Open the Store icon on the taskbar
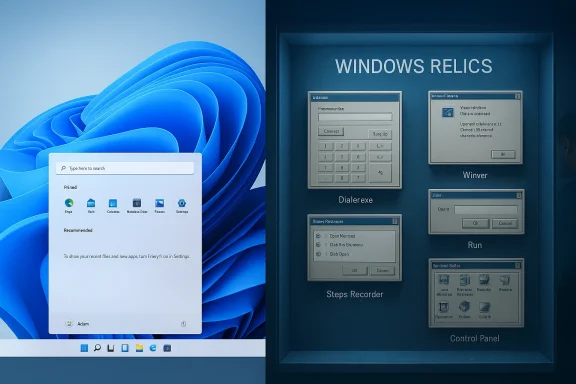Image resolution: width=576 pixels, height=384 pixels. 167,348
